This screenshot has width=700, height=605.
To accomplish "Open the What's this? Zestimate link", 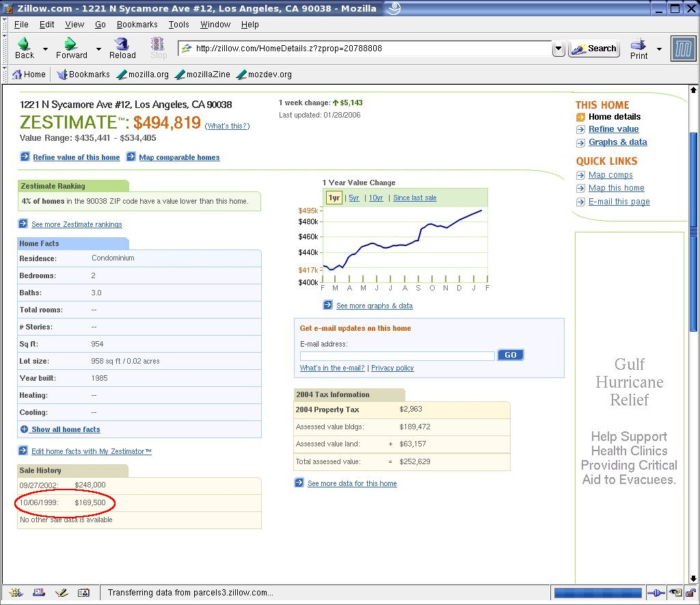I will click(x=227, y=126).
